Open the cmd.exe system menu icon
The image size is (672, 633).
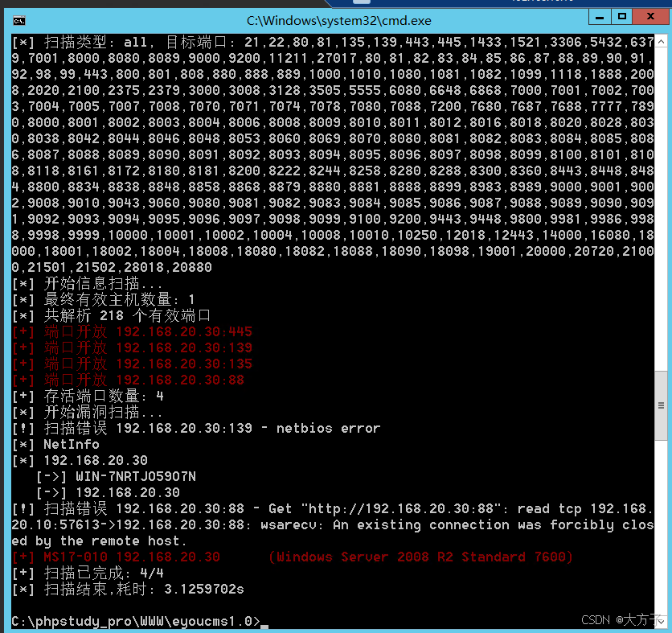[19, 21]
